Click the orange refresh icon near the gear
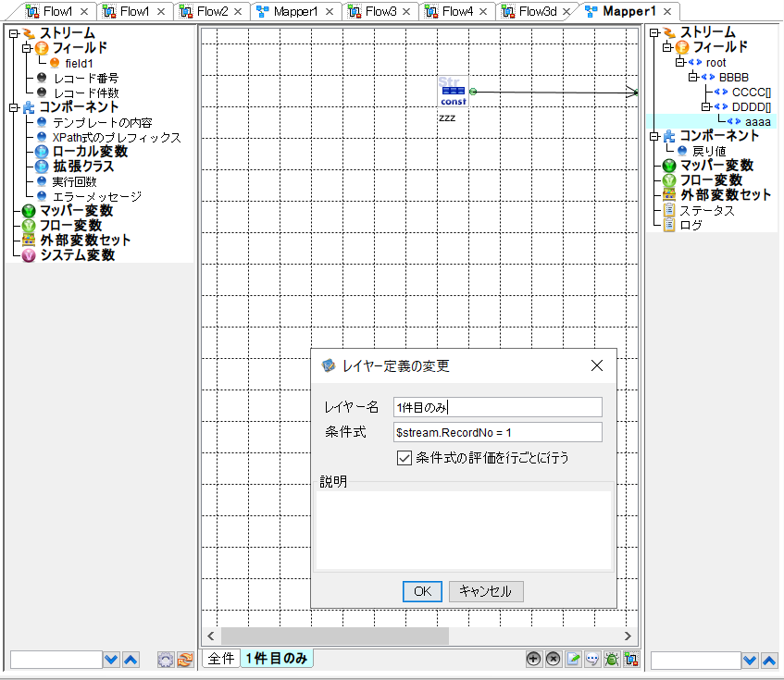This screenshot has height=680, width=784. (185, 659)
